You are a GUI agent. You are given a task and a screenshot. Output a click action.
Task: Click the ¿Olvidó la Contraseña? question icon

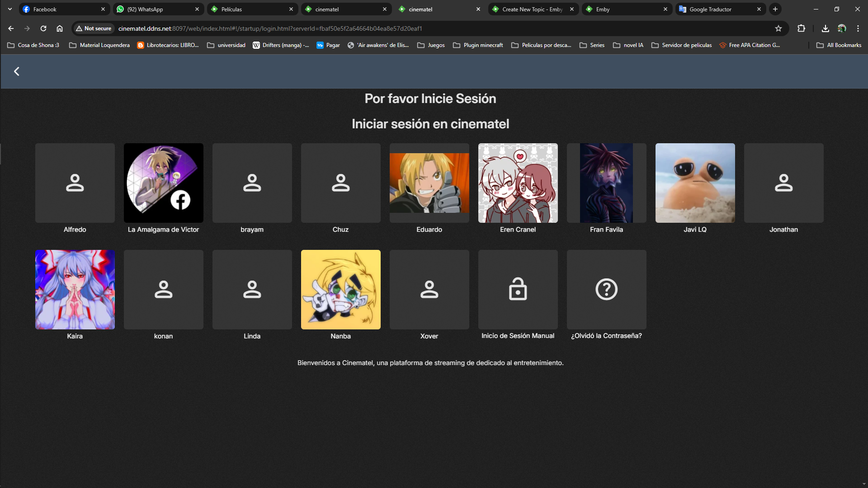tap(606, 289)
